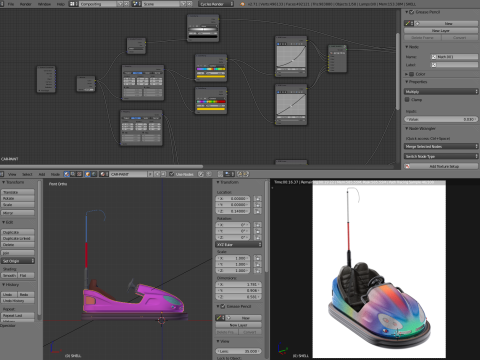
Task: Click the Delete button in tool shelf
Action: coord(18,245)
